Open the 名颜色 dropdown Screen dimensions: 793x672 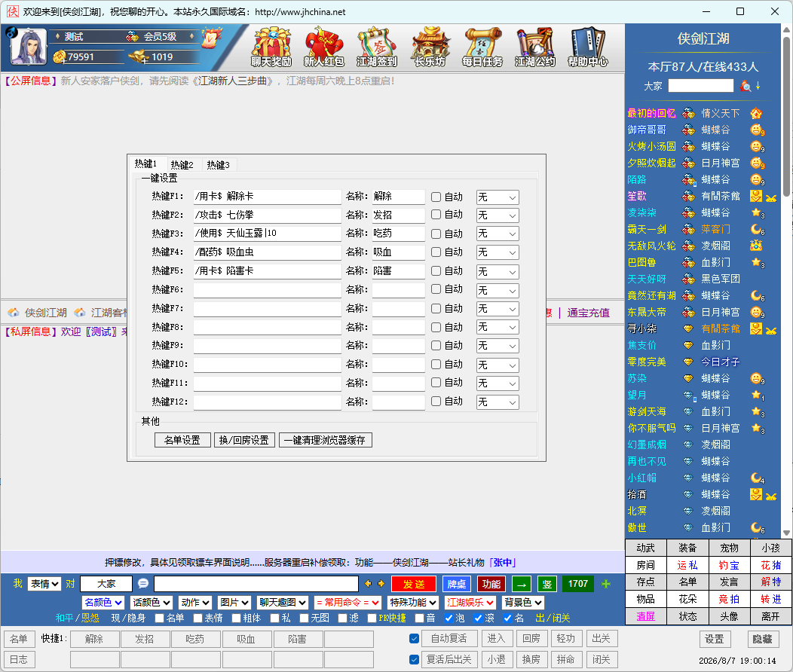click(103, 602)
